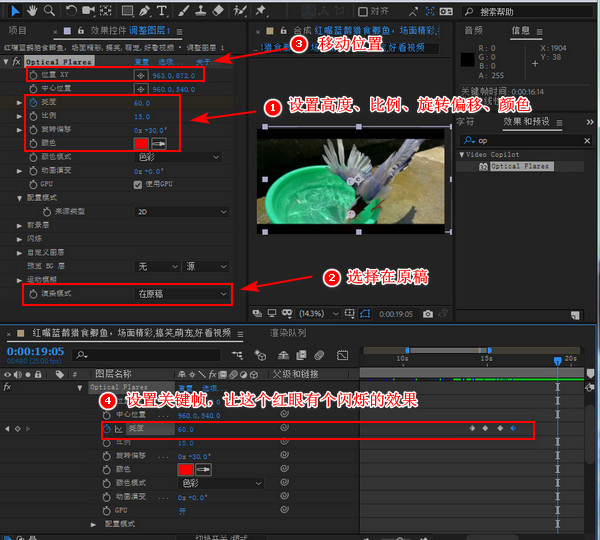
Task: Select the Rectangle shape tool
Action: click(127, 11)
